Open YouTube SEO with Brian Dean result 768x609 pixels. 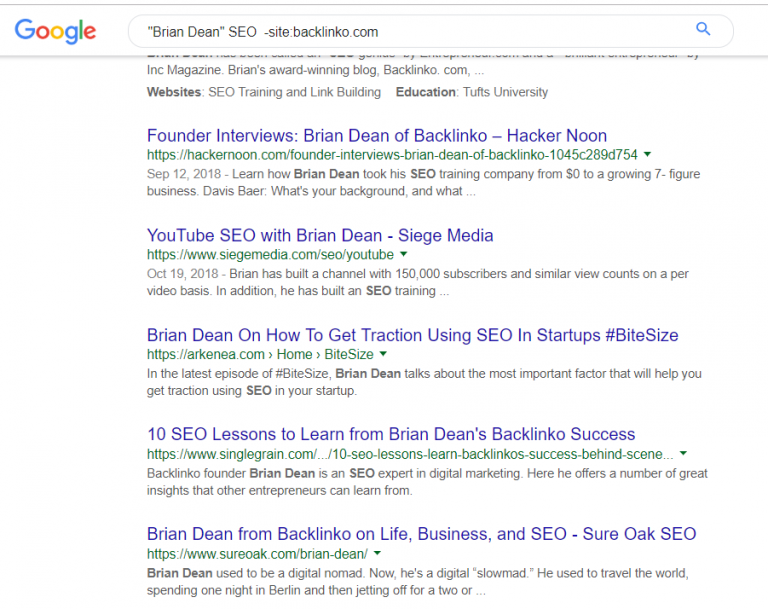[x=320, y=236]
